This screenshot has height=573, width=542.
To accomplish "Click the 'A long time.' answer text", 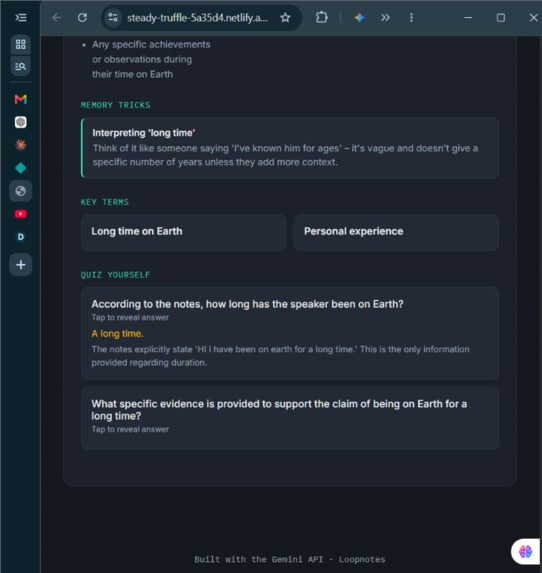I will point(117,334).
